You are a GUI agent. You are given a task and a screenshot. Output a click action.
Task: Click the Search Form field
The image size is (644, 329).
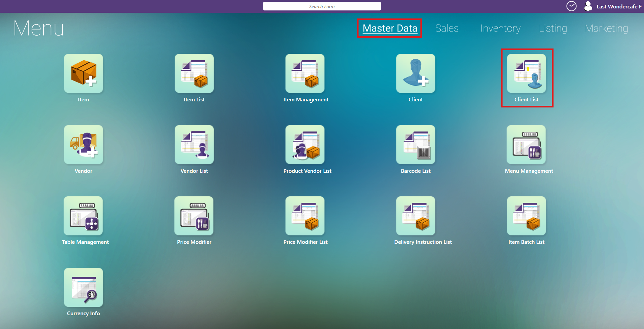tap(322, 6)
